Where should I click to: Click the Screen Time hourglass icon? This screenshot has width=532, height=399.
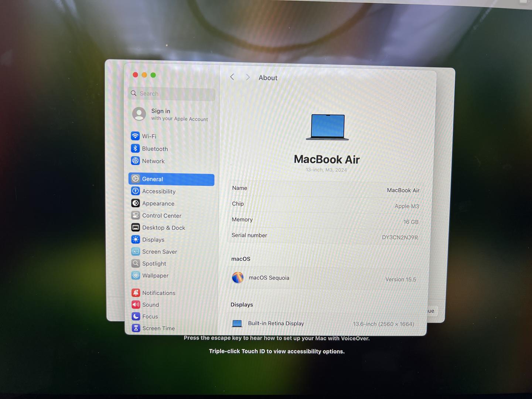pos(136,328)
